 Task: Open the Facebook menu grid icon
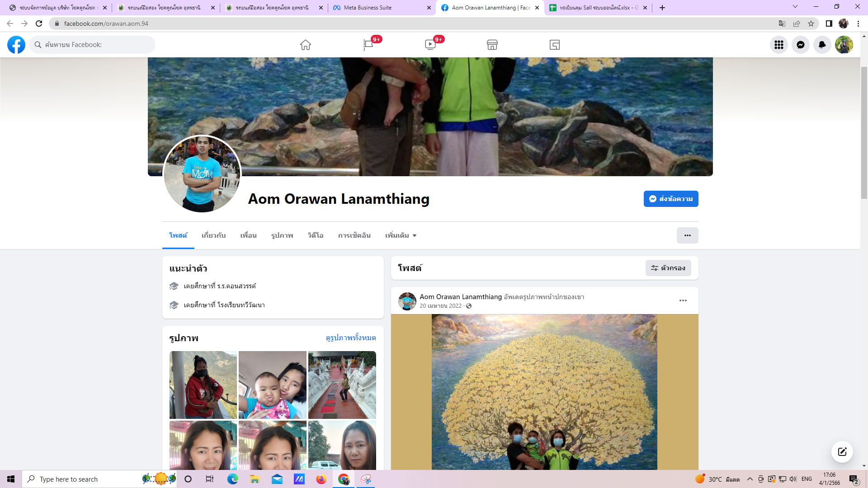point(778,45)
